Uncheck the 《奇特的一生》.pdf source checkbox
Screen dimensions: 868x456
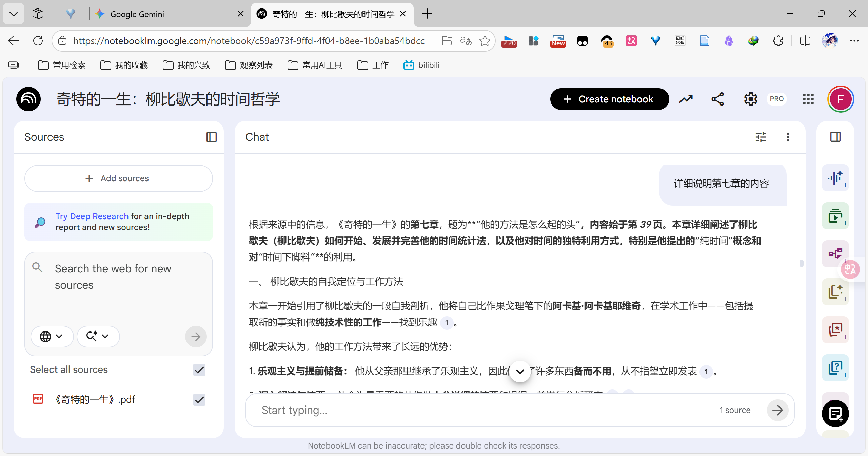[199, 399]
